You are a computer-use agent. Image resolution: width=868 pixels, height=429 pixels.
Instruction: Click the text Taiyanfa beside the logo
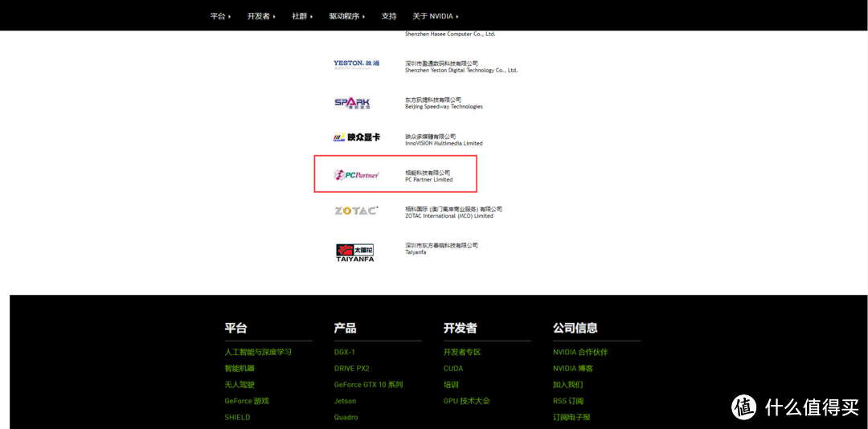pyautogui.click(x=416, y=252)
